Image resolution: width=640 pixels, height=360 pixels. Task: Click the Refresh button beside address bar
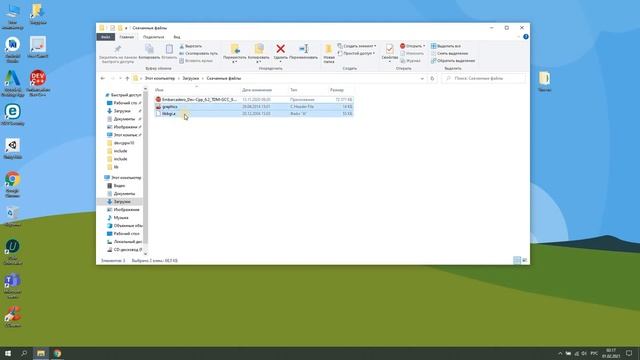(x=432, y=78)
